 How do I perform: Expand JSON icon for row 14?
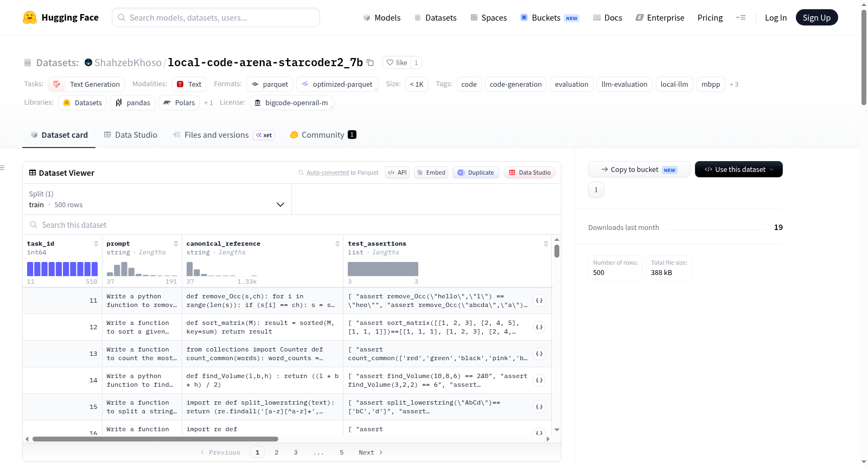pos(539,380)
